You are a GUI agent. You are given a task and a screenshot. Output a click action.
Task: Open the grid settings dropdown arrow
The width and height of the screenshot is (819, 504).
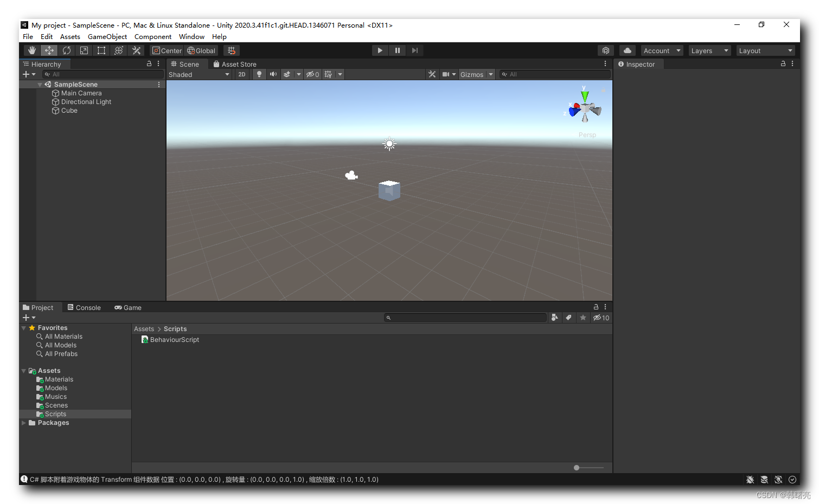(340, 74)
